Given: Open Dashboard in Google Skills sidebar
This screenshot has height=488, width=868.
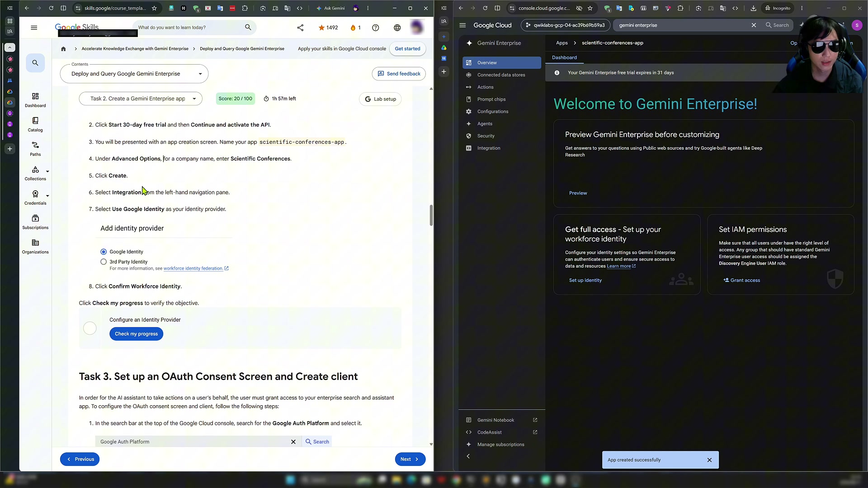Looking at the screenshot, I should pos(35,100).
